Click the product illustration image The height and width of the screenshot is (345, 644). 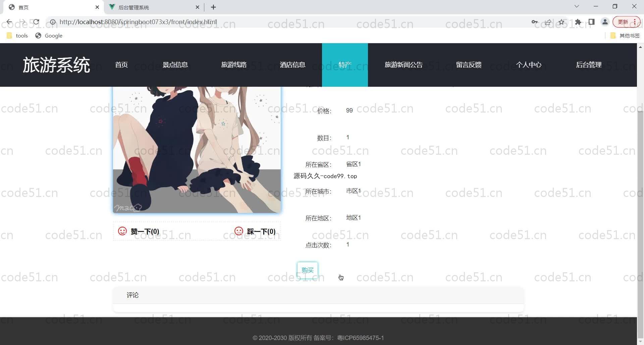197,150
